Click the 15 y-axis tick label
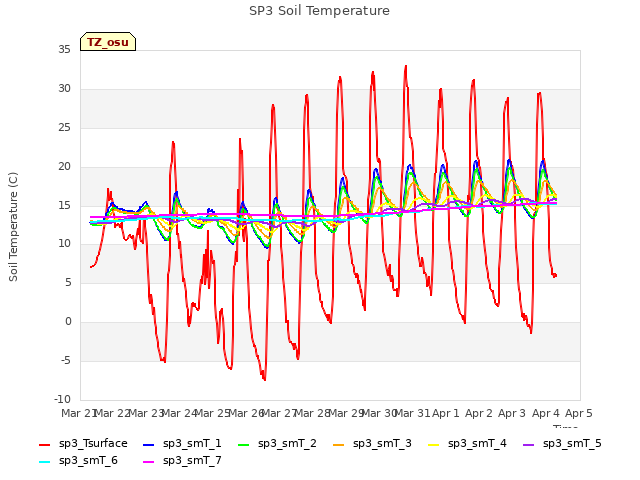Screen dimensions: 640x480 pos(64,205)
